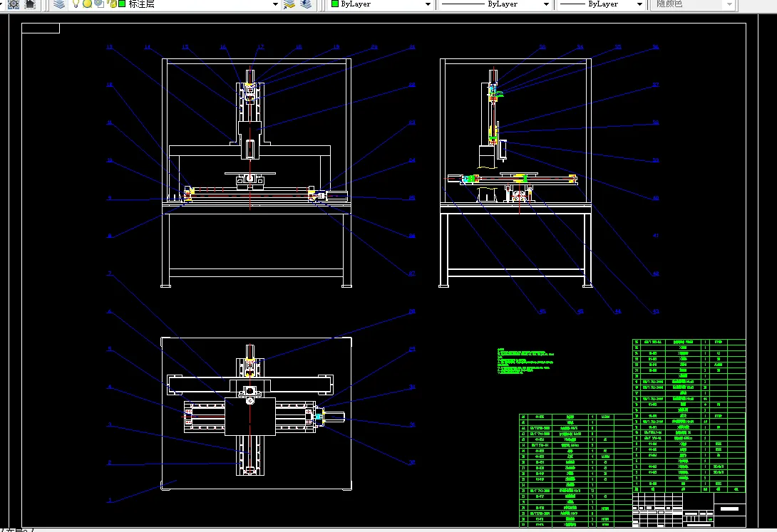The image size is (777, 532).
Task: Toggle the lock icon for layer 标注层
Action: pos(112,4)
